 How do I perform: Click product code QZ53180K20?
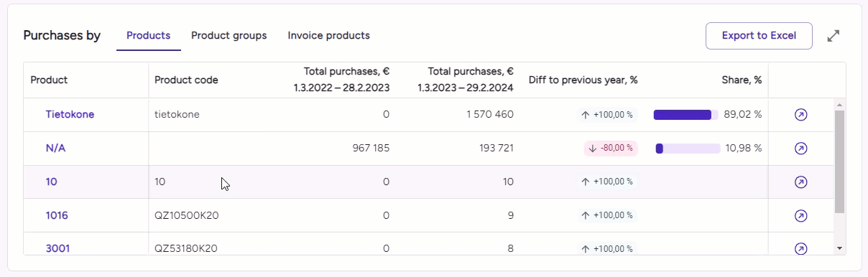click(x=186, y=248)
